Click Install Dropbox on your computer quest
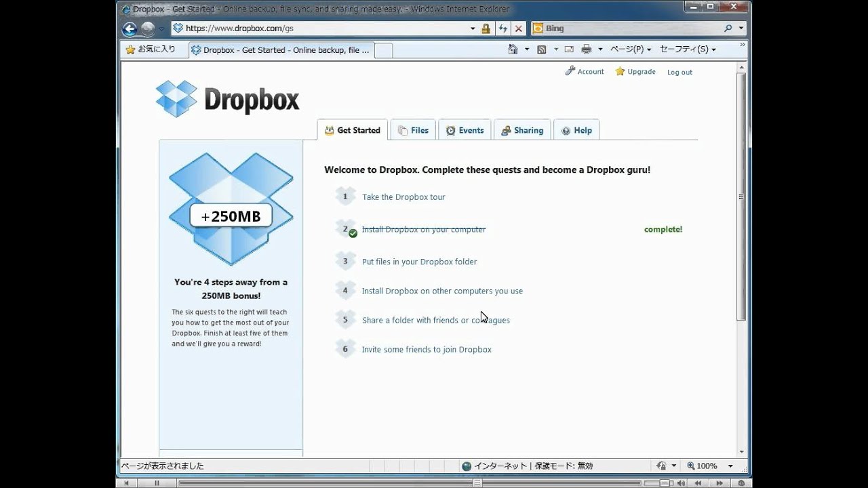The height and width of the screenshot is (488, 868). 424,229
